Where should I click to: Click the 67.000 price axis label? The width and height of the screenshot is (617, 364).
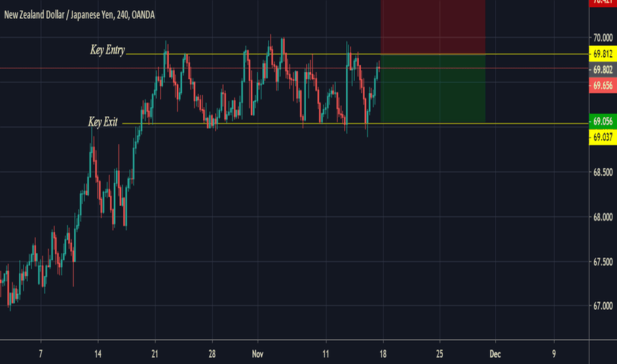tap(602, 306)
